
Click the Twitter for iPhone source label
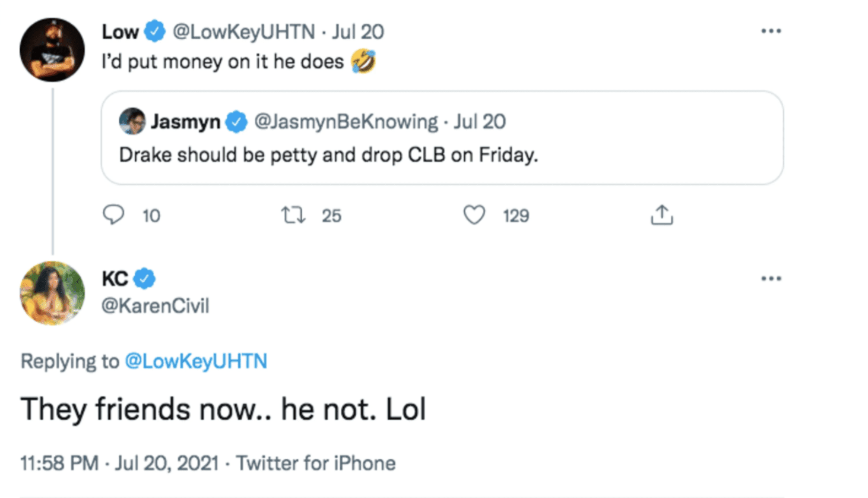(316, 463)
